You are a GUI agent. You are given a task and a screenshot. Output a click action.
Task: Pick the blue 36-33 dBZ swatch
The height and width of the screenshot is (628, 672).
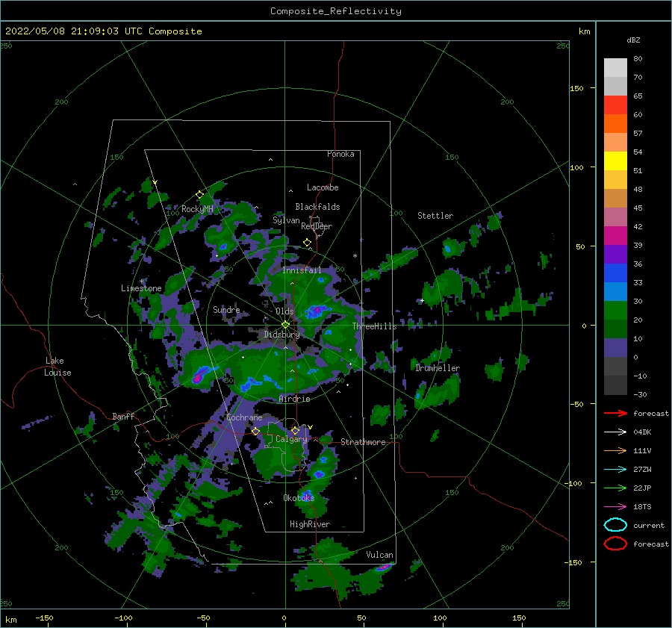615,273
